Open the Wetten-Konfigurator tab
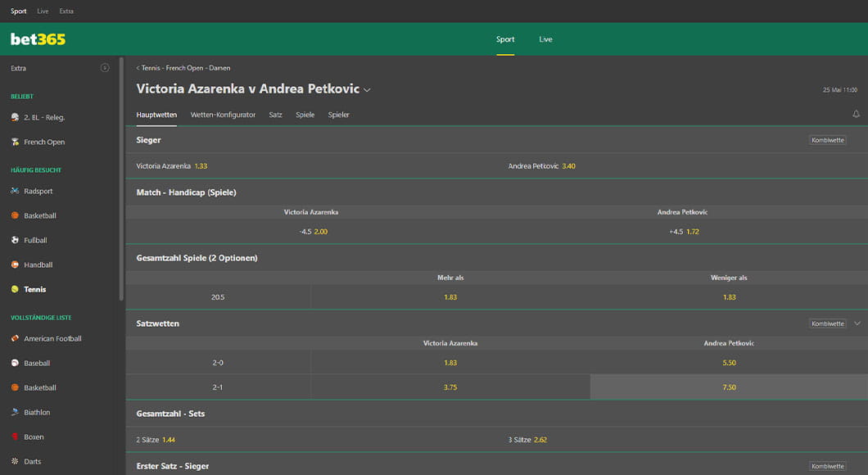Image resolution: width=868 pixels, height=475 pixels. point(223,115)
